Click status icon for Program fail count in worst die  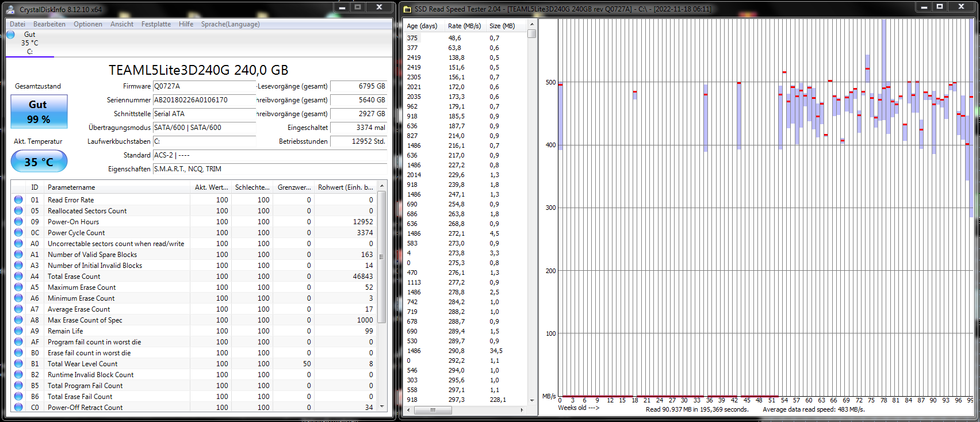[18, 342]
